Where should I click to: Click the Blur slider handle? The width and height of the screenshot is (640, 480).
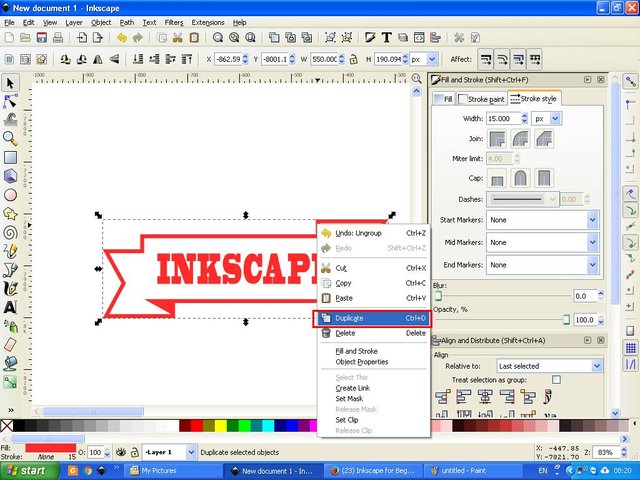(x=438, y=296)
